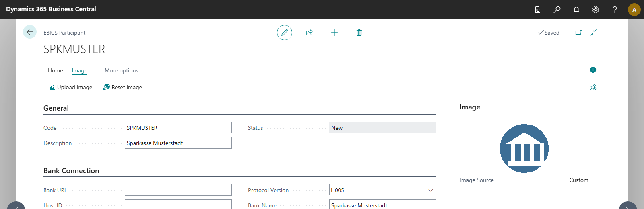Open help via the question mark
The height and width of the screenshot is (209, 644).
(x=615, y=10)
